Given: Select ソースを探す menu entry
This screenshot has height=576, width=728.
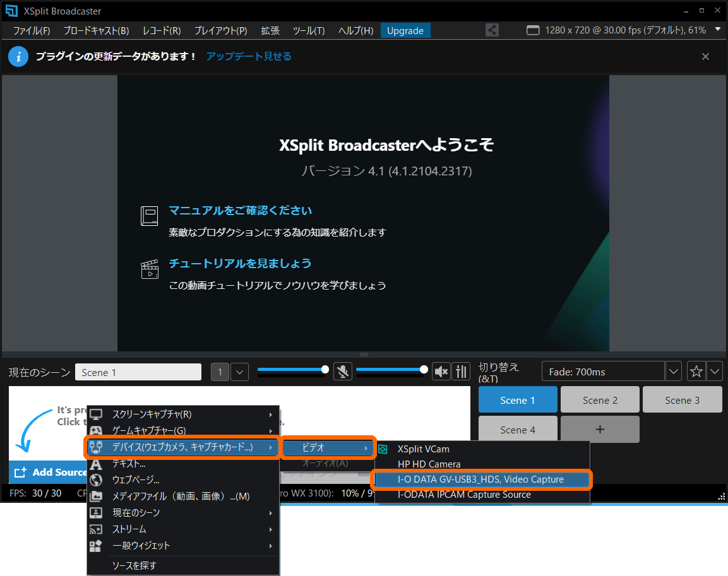Looking at the screenshot, I should tap(183, 565).
